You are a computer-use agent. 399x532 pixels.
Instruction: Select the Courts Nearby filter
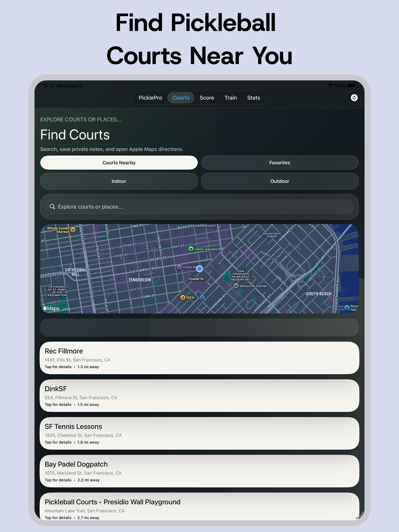[x=119, y=163]
